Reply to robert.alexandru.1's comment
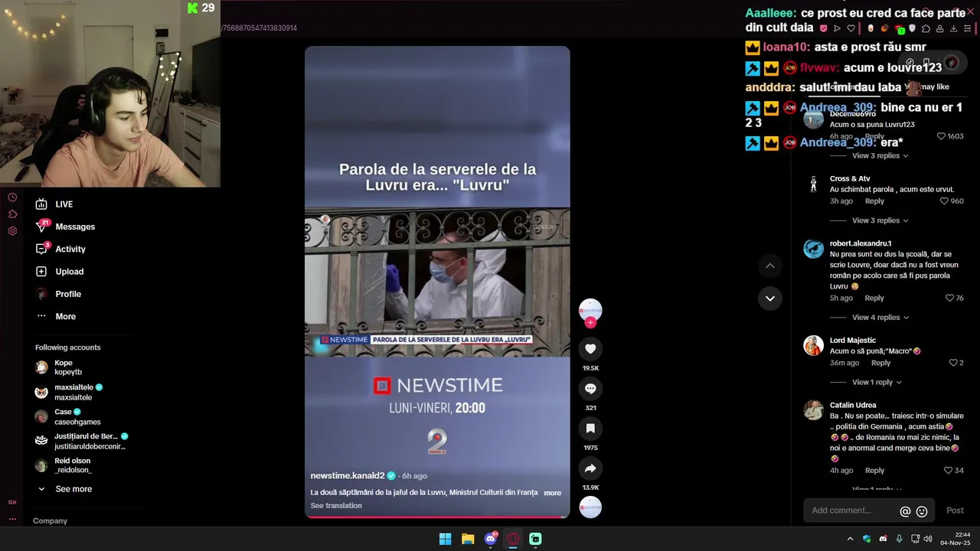 (x=874, y=298)
